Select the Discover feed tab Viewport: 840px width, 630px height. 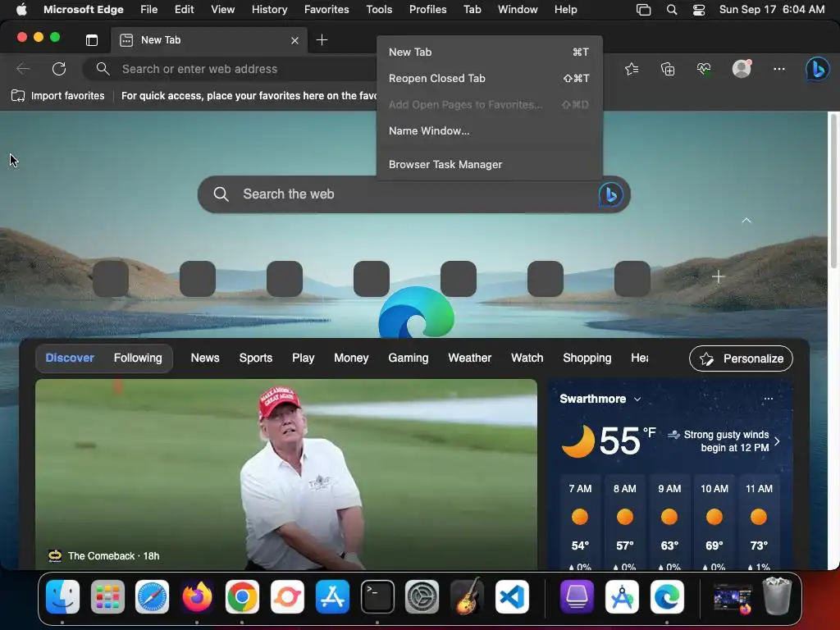70,358
